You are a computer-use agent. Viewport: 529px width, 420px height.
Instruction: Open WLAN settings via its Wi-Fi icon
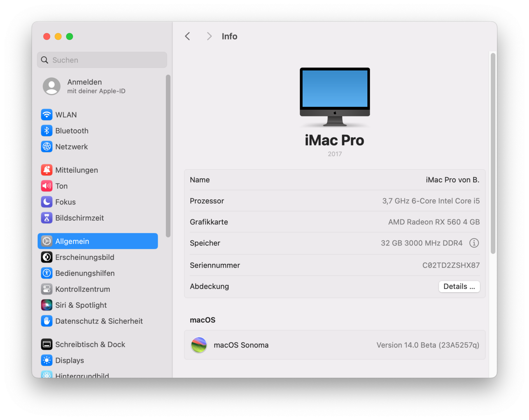tap(47, 115)
